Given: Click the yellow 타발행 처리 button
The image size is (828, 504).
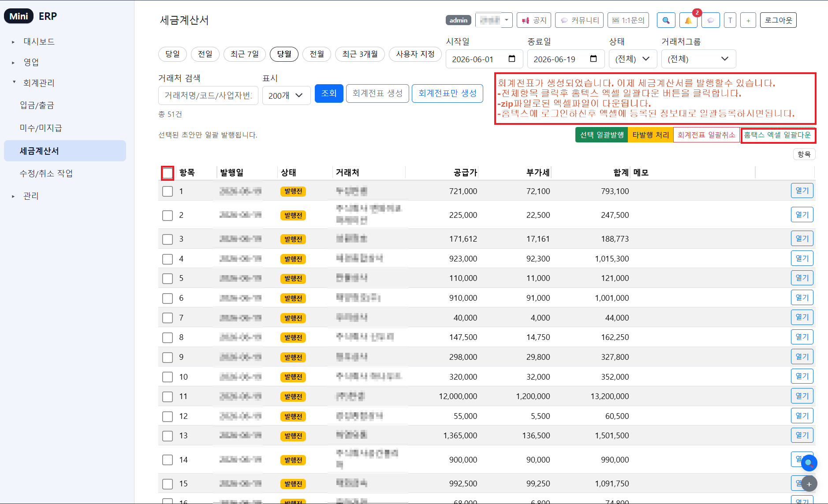Looking at the screenshot, I should 651,135.
